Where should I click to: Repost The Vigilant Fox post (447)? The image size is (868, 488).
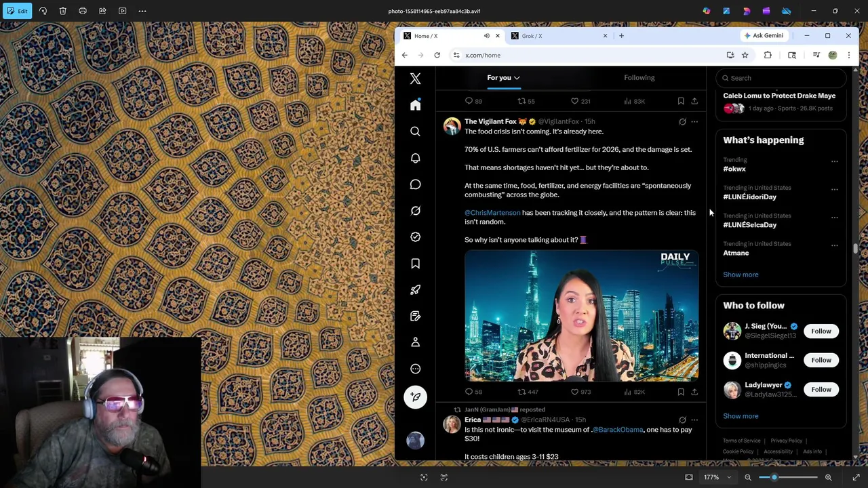[528, 392]
